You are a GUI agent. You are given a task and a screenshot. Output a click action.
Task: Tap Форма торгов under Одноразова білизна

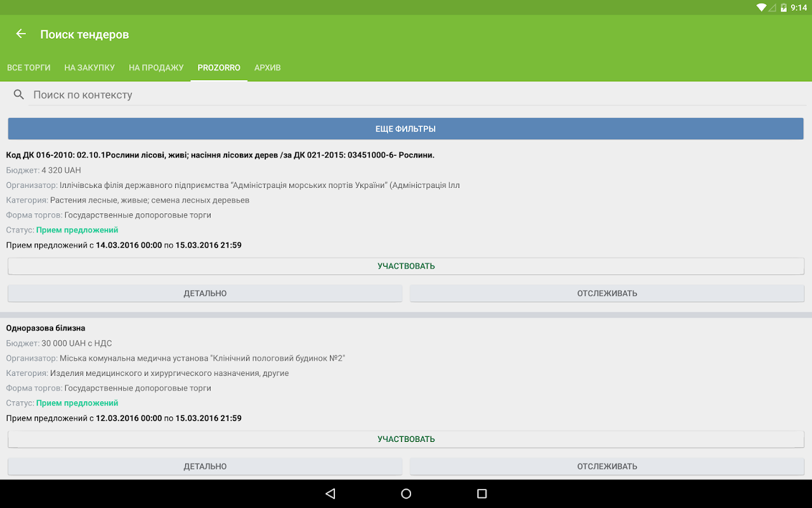pyautogui.click(x=108, y=388)
